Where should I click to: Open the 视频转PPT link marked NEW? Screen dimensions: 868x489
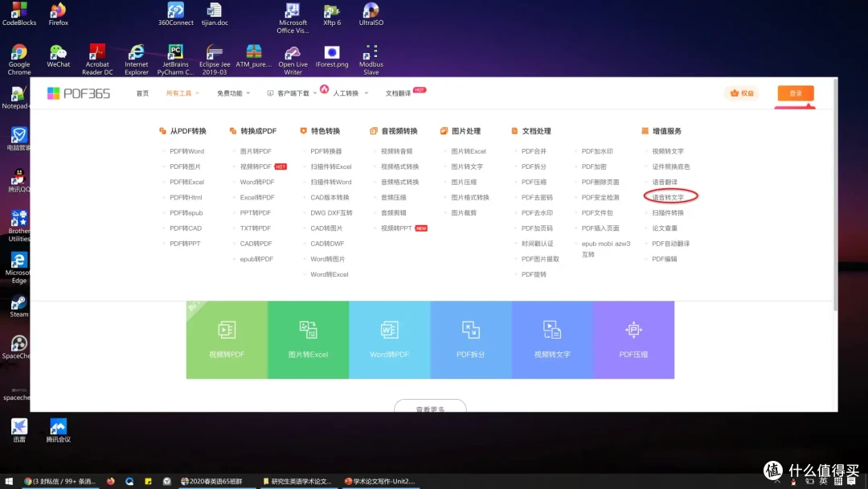click(396, 228)
